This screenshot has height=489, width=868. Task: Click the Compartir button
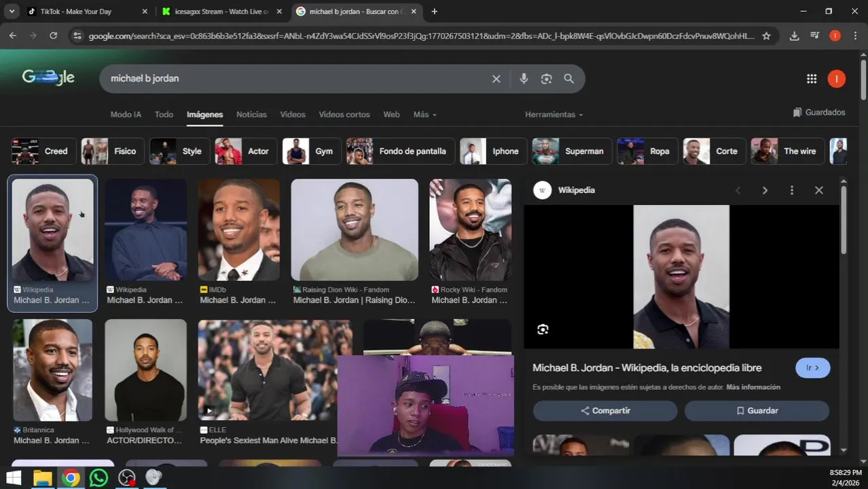click(x=605, y=411)
